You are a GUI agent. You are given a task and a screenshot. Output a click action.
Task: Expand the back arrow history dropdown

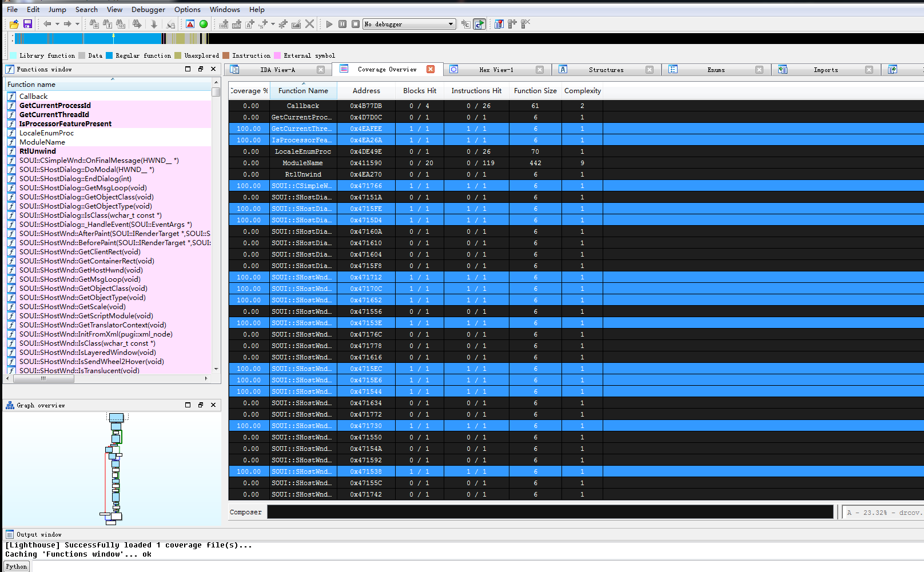[x=57, y=24]
